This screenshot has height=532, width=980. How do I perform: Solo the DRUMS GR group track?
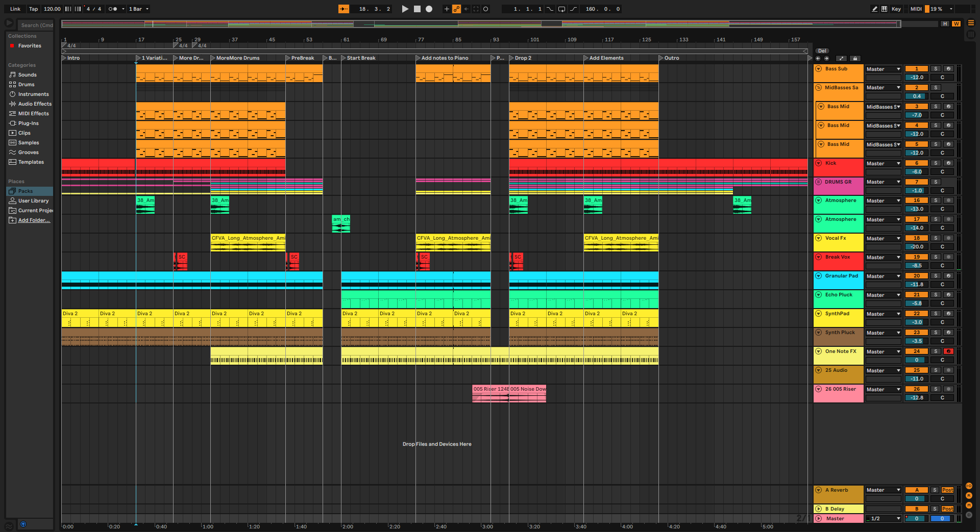tap(936, 182)
